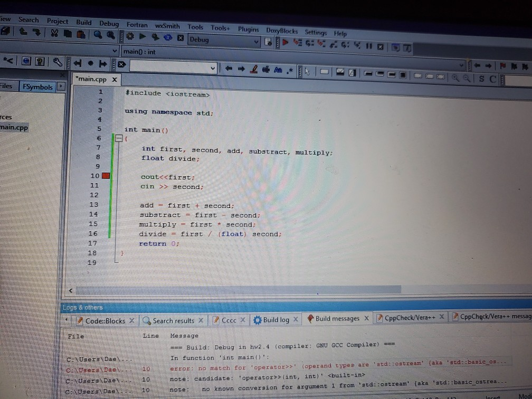Highlight search occurrences with the pencil icon
The width and height of the screenshot is (532, 399).
click(x=253, y=69)
